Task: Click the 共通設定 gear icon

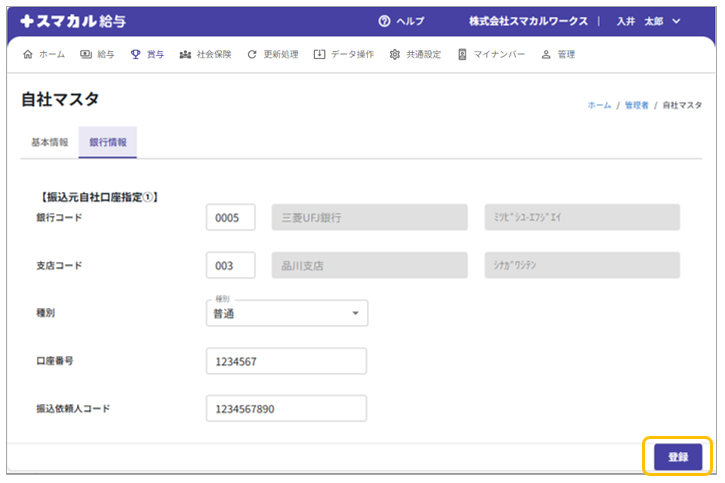Action: click(395, 55)
